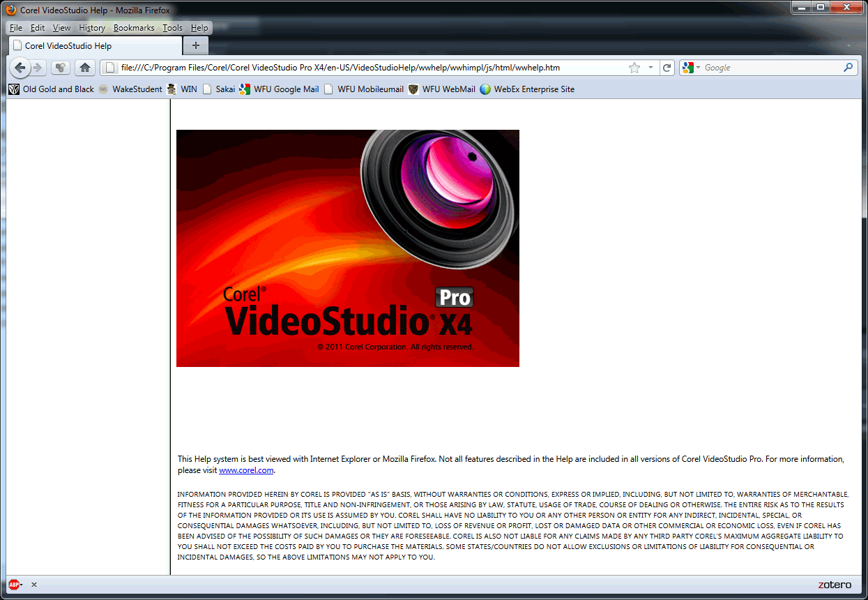Click the Forward arrow button
The height and width of the screenshot is (600, 868).
pyautogui.click(x=38, y=68)
